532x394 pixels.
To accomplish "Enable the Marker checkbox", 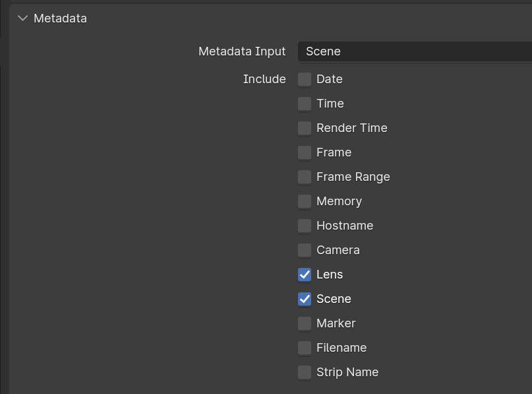I will [305, 323].
